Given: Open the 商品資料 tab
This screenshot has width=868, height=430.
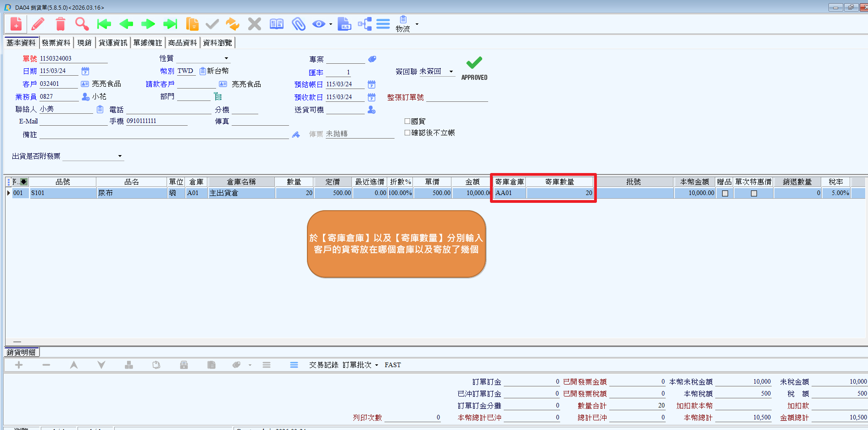Looking at the screenshot, I should (182, 43).
